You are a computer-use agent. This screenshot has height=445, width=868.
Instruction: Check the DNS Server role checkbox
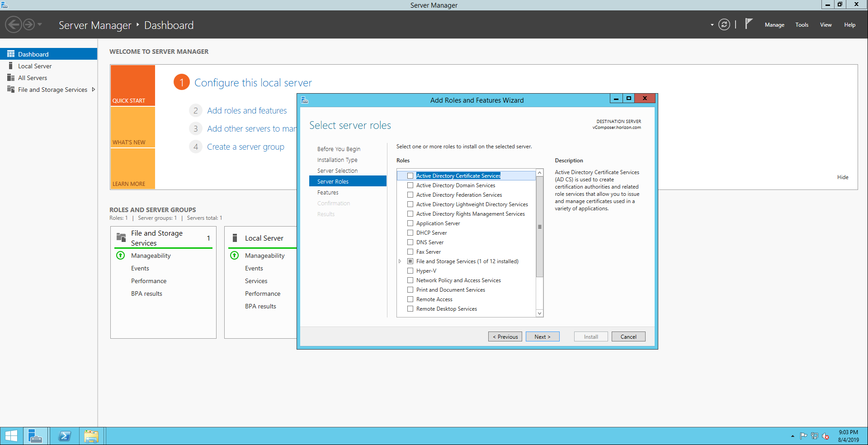click(410, 242)
